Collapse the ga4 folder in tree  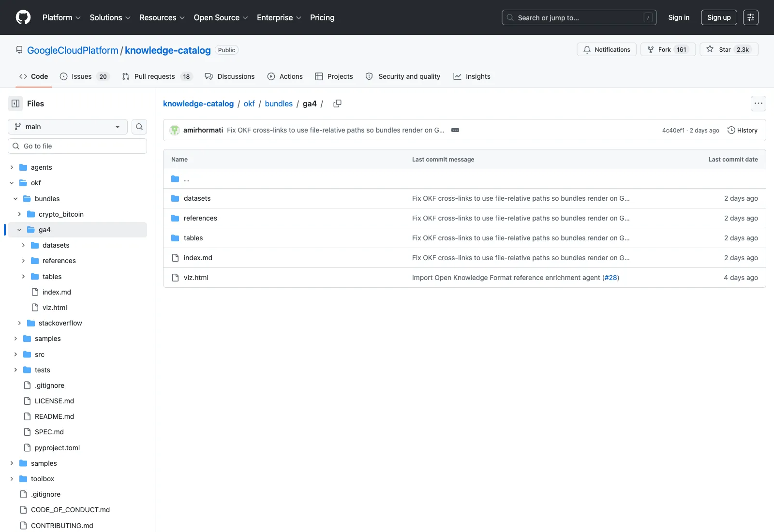click(19, 230)
